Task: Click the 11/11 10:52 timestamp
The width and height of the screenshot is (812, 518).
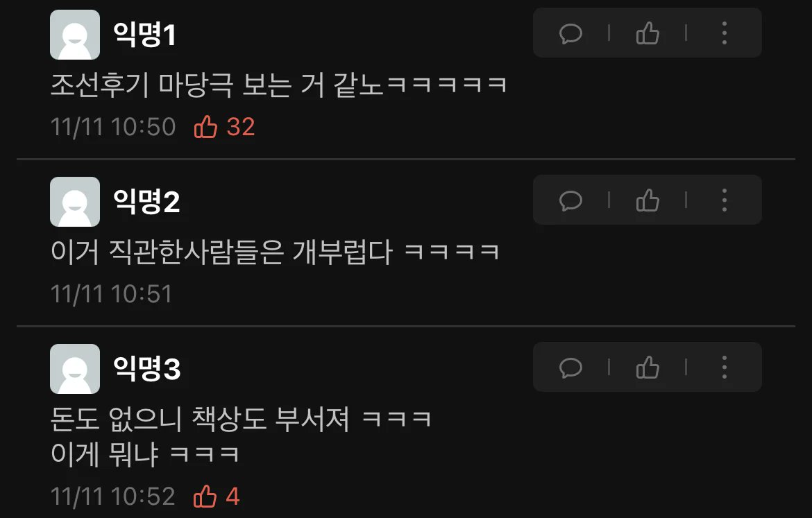Action: pyautogui.click(x=113, y=497)
